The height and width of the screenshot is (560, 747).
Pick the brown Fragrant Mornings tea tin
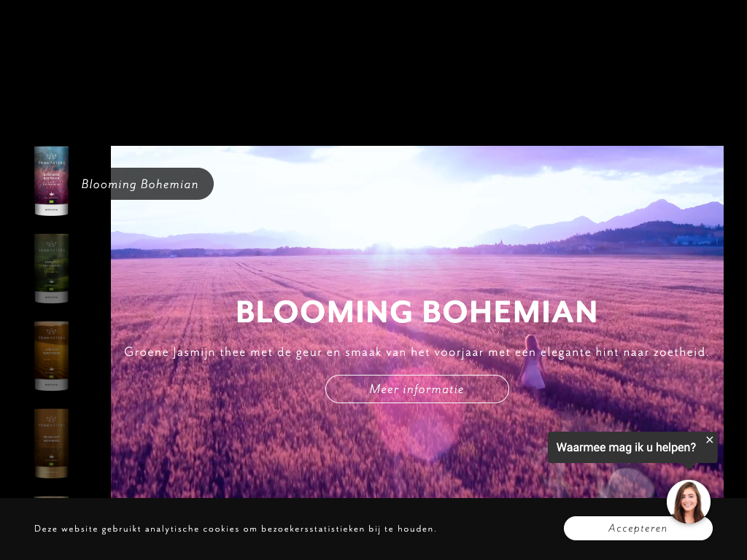tap(52, 443)
